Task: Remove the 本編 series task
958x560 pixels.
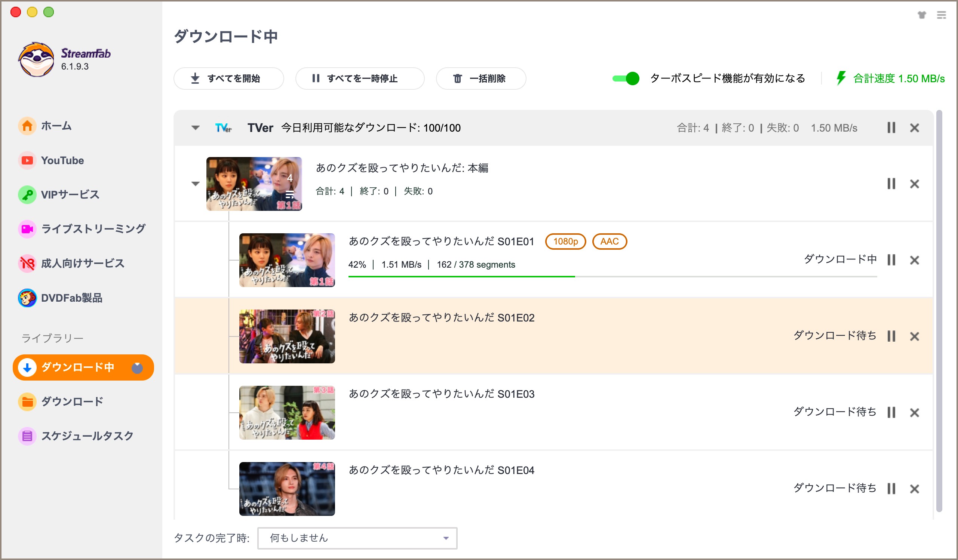Action: coord(915,184)
